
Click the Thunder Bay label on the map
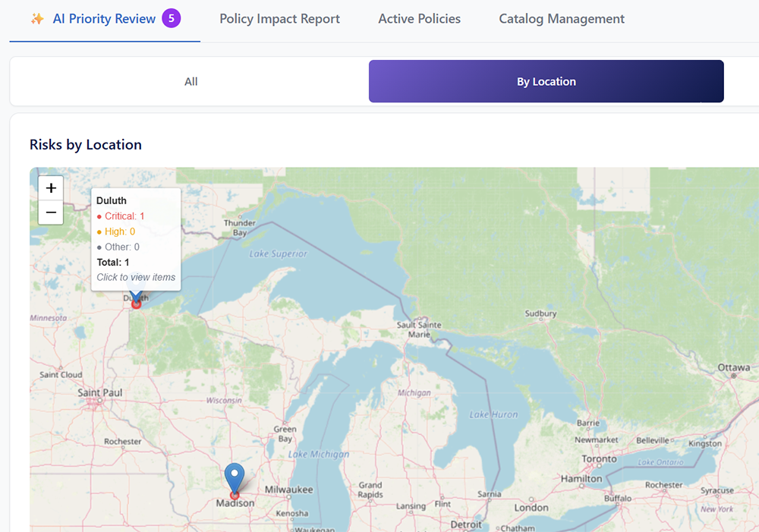[239, 228]
